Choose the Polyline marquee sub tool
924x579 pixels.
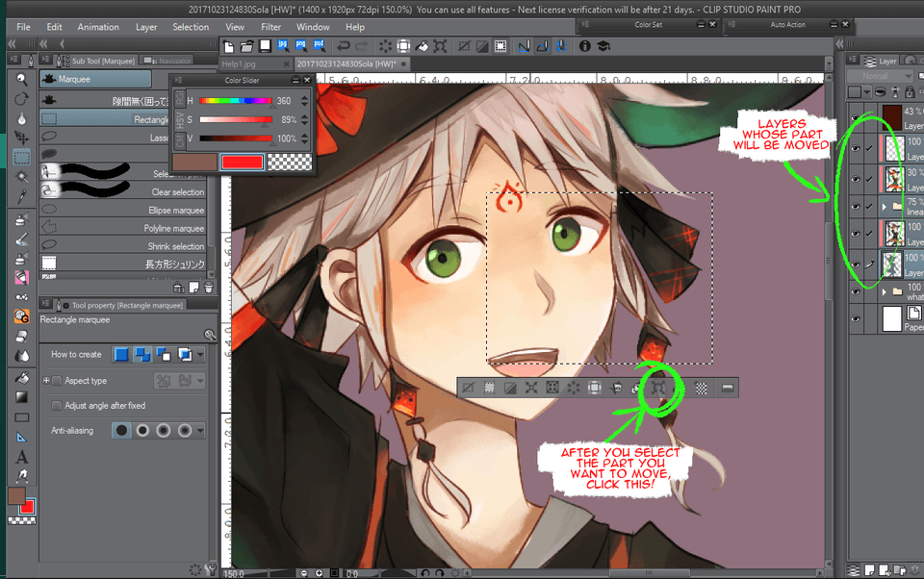(174, 228)
